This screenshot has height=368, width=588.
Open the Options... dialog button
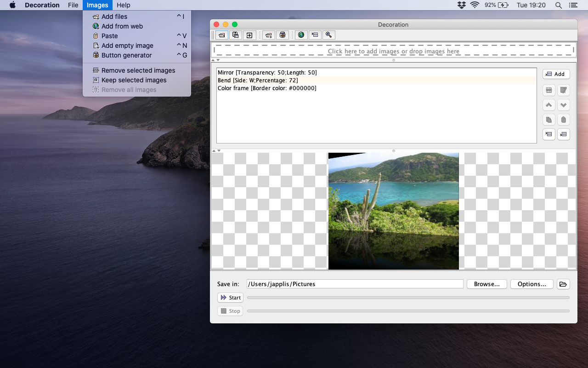coord(531,284)
